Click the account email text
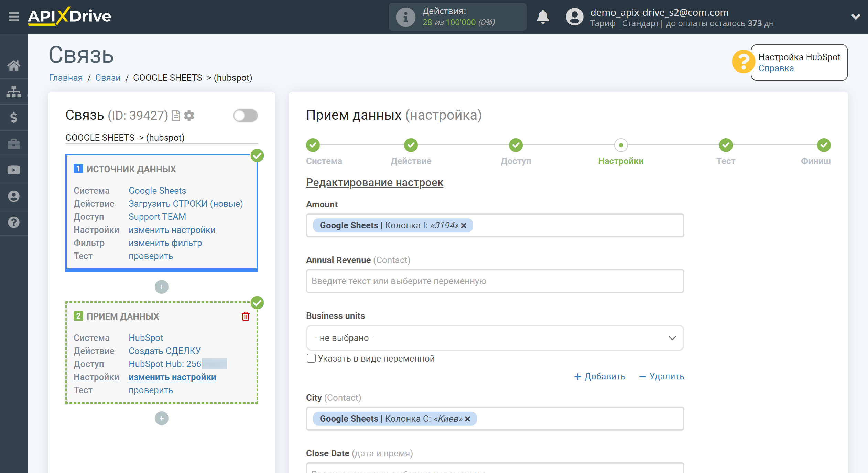Image resolution: width=868 pixels, height=473 pixels. (659, 12)
